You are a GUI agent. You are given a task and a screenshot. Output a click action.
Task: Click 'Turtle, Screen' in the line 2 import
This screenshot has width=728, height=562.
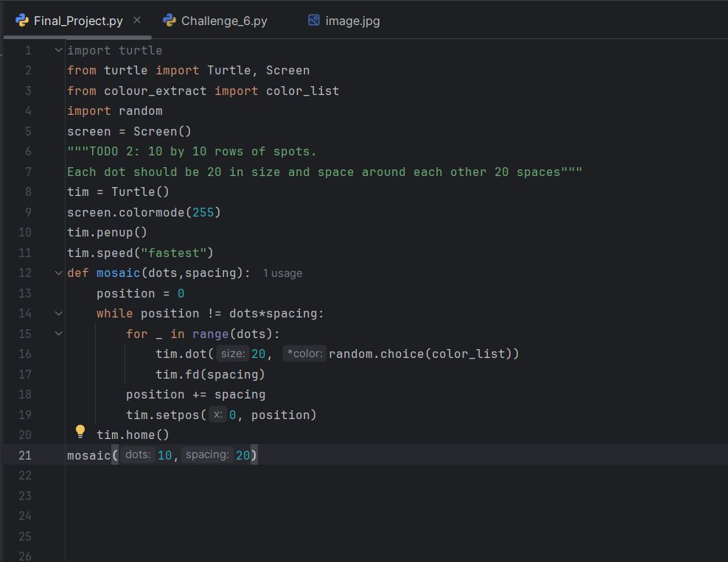(x=258, y=71)
